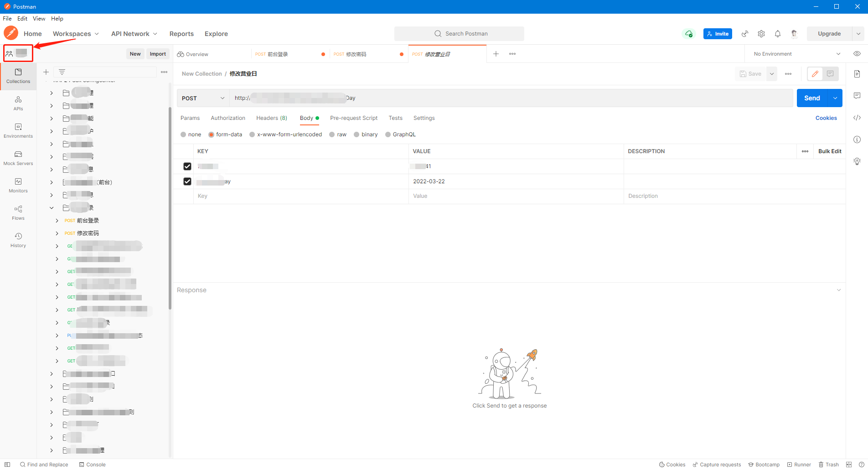Open the related collections lightbulb icon
Image resolution: width=868 pixels, height=470 pixels.
click(857, 161)
